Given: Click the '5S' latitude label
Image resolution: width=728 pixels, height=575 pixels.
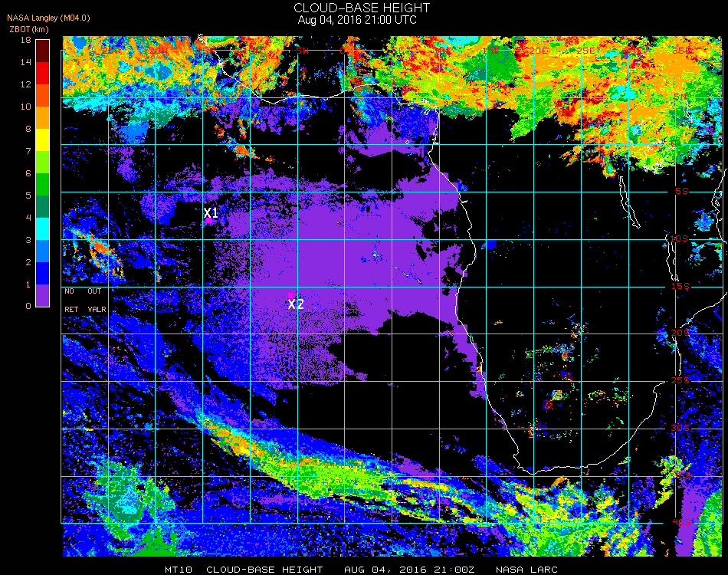Looking at the screenshot, I should 681,191.
